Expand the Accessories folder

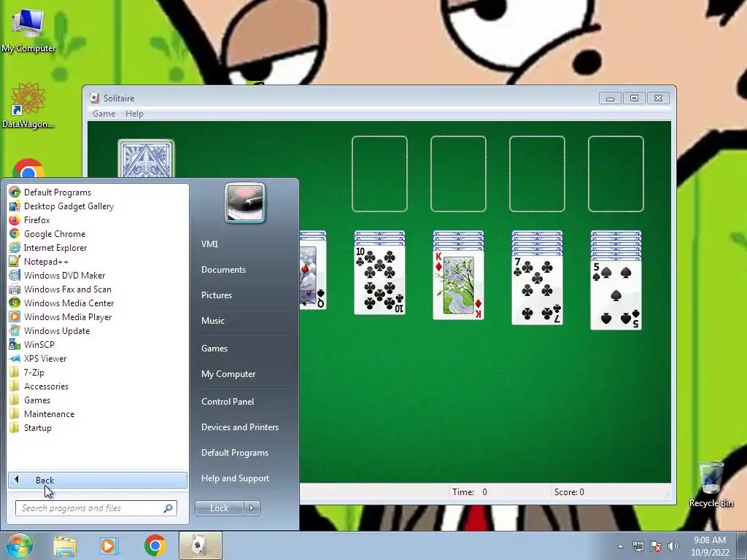point(98,386)
